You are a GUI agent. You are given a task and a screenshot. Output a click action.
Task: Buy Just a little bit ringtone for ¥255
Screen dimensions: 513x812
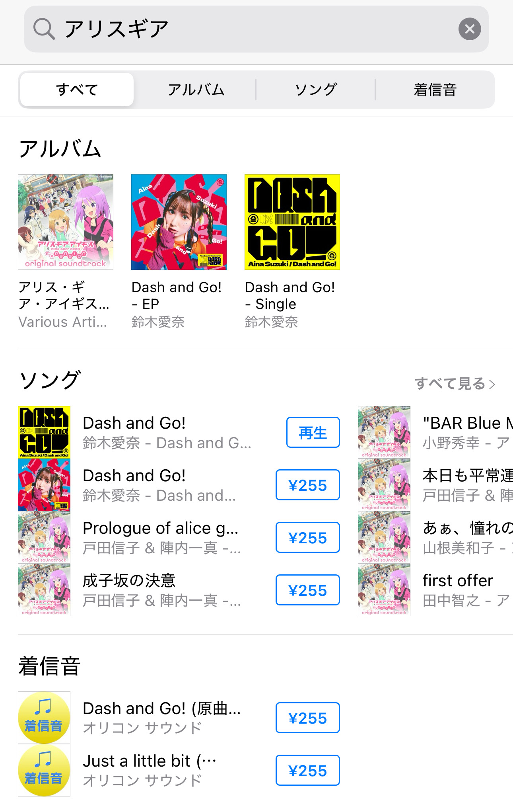(x=308, y=770)
